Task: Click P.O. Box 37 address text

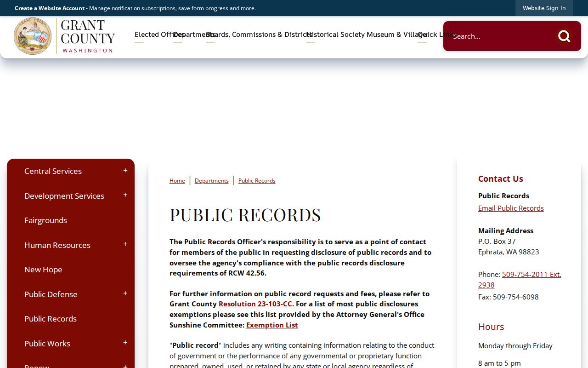Action: 497,241
